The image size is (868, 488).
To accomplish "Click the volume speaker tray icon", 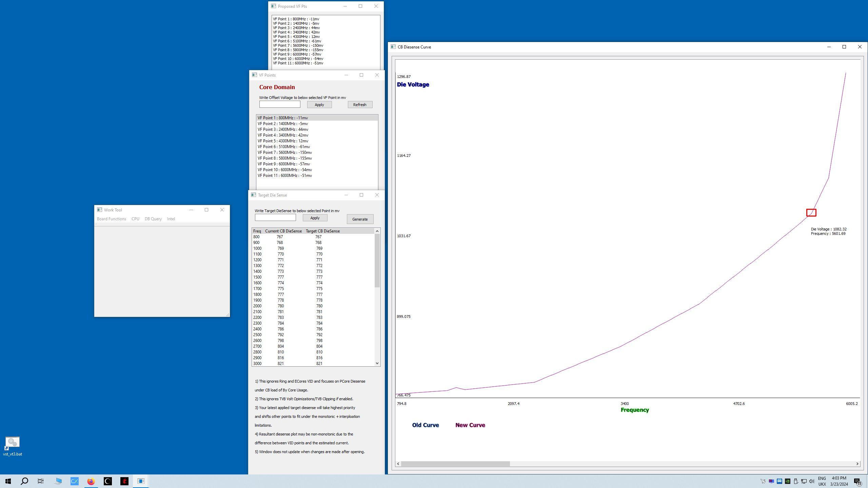I will click(x=812, y=481).
